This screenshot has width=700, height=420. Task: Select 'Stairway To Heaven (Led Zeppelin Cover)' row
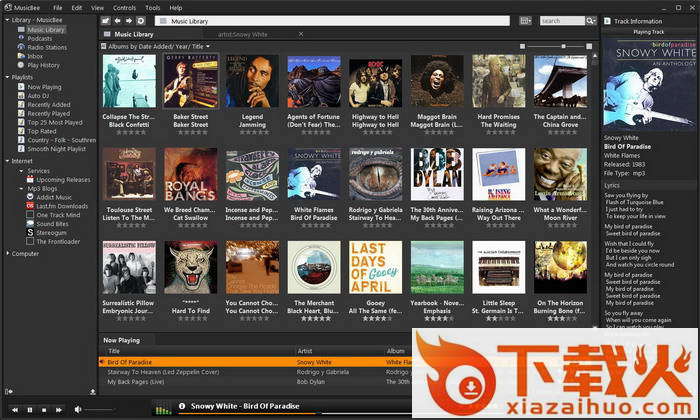(x=255, y=372)
